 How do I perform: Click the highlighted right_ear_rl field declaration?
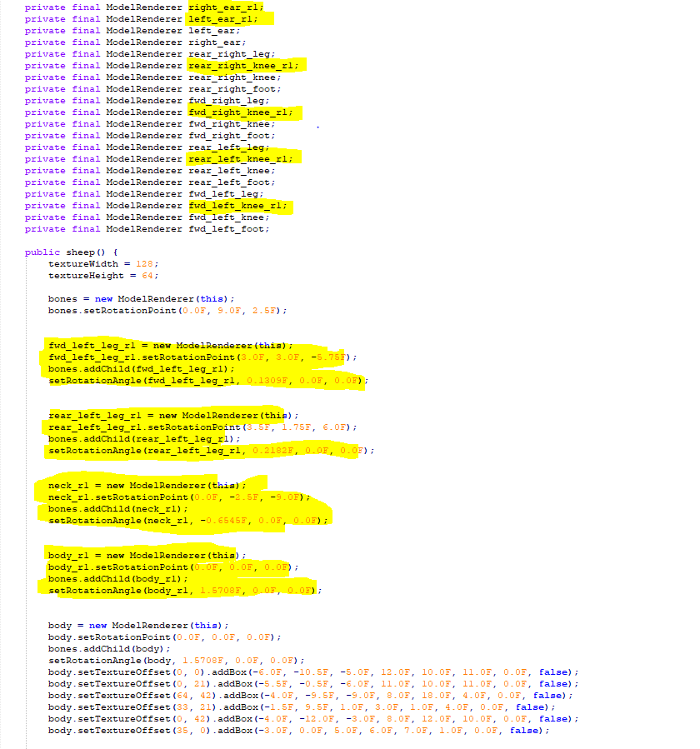tap(225, 7)
